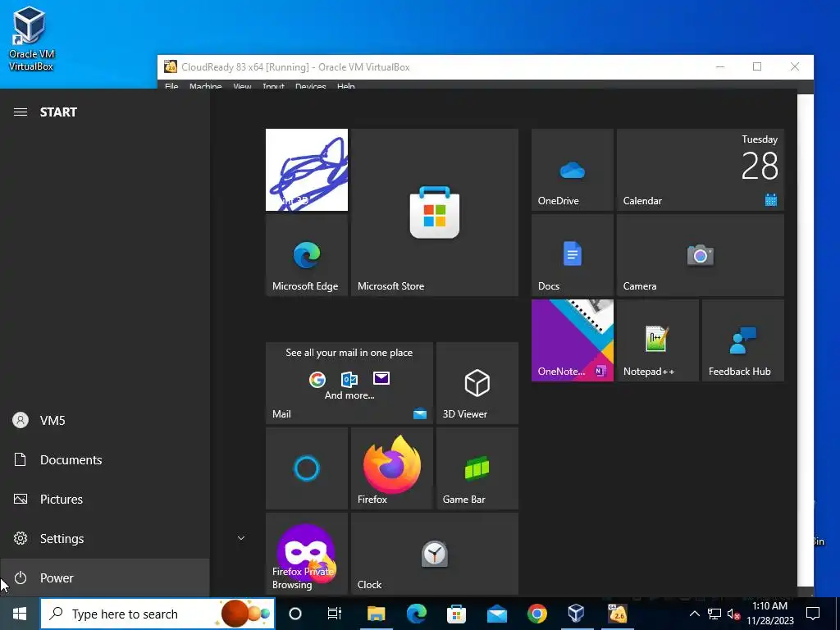Open Microsoft Store from the taskbar
The image size is (840, 630).
click(x=456, y=614)
